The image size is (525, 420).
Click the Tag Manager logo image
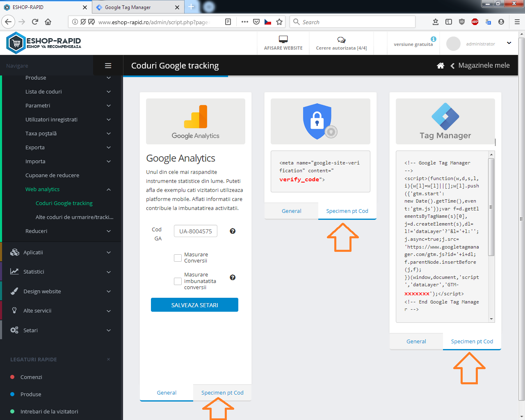pos(445,121)
